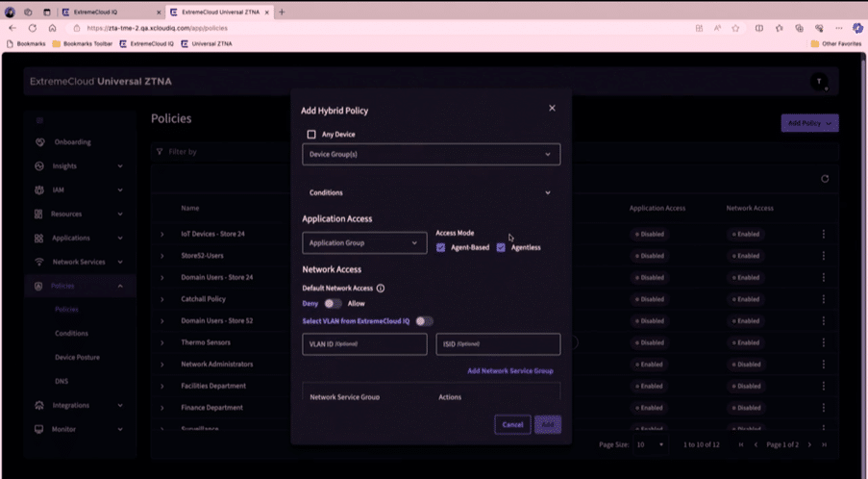This screenshot has width=868, height=479.
Task: Go to next page of policies
Action: [x=809, y=444]
